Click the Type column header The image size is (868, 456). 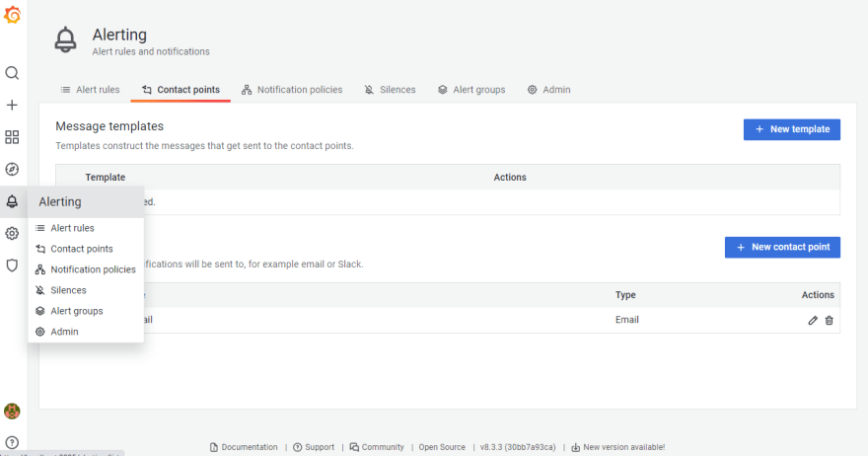point(625,295)
